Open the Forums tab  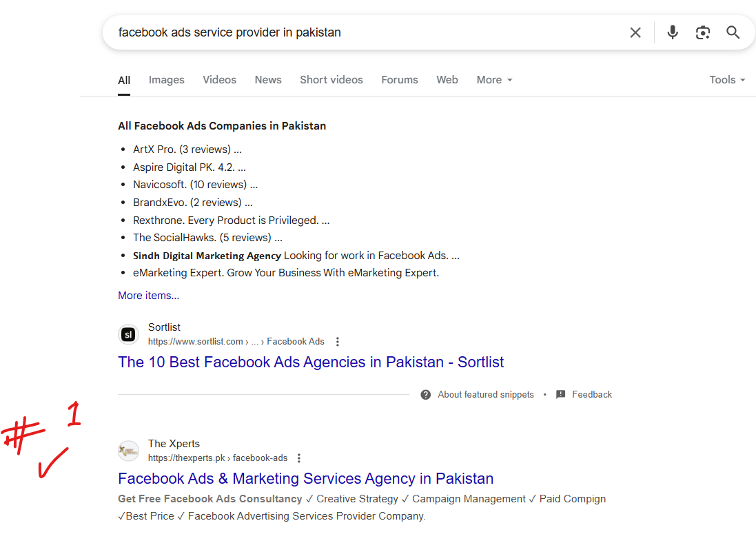[400, 79]
